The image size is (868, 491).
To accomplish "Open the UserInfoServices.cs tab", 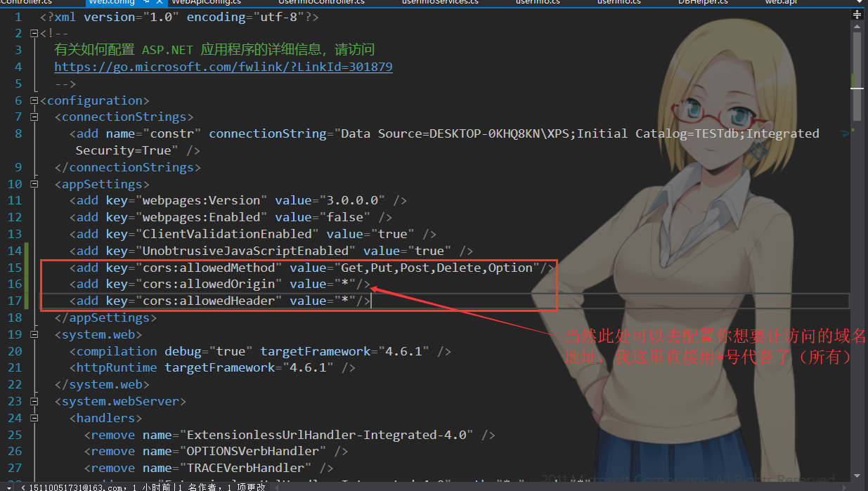I will (x=440, y=3).
